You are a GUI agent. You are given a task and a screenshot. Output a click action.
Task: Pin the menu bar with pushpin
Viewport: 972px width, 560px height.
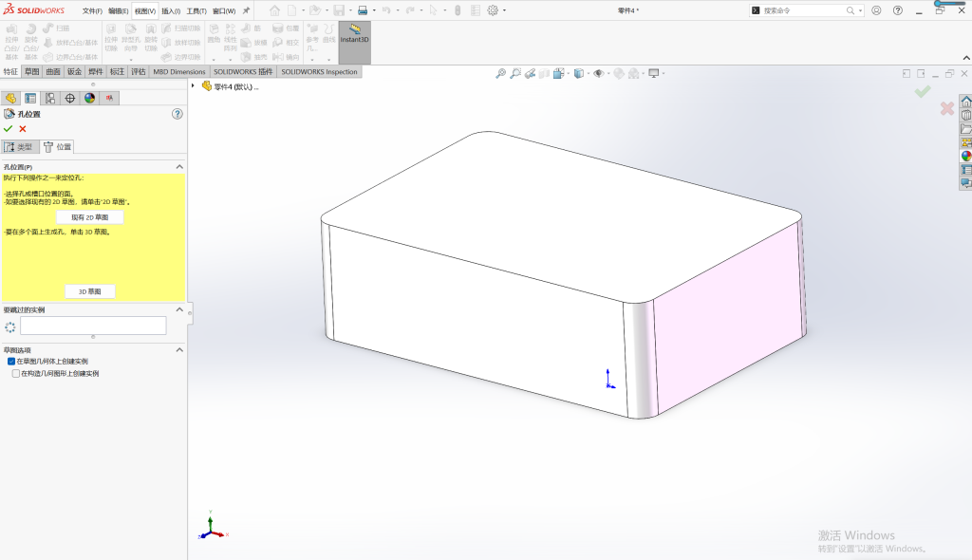(246, 10)
